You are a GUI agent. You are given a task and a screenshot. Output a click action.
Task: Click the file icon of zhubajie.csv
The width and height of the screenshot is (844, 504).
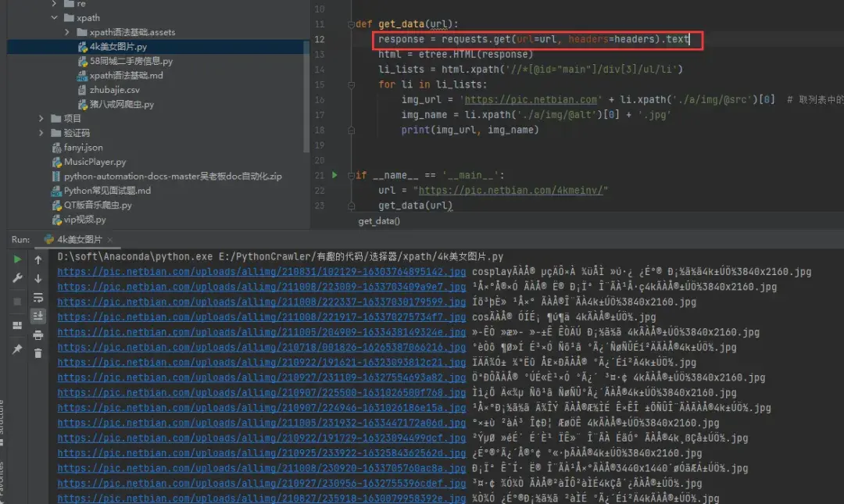82,90
